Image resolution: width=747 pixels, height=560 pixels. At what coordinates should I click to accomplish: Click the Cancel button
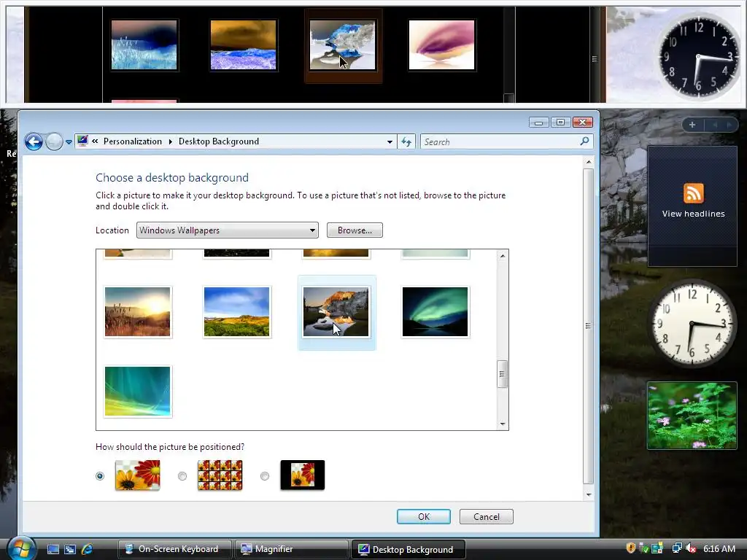487,517
